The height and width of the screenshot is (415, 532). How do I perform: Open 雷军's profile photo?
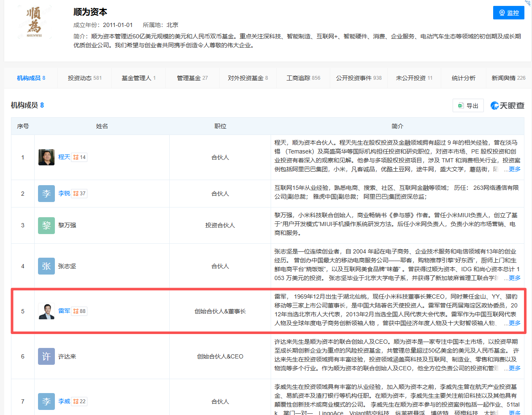pyautogui.click(x=46, y=311)
